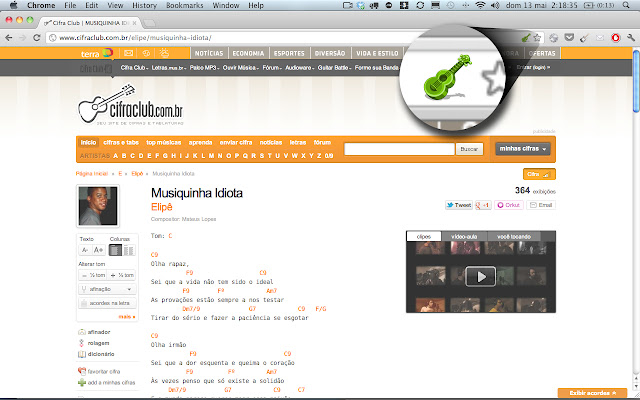Image resolution: width=640 pixels, height=400 pixels.
Task: Click in the search input field
Action: [x=399, y=149]
